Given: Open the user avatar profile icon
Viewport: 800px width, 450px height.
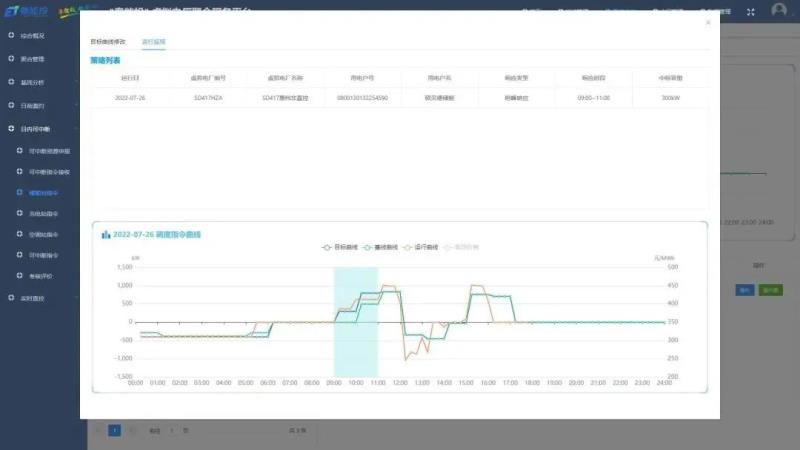Looking at the screenshot, I should coord(779,10).
